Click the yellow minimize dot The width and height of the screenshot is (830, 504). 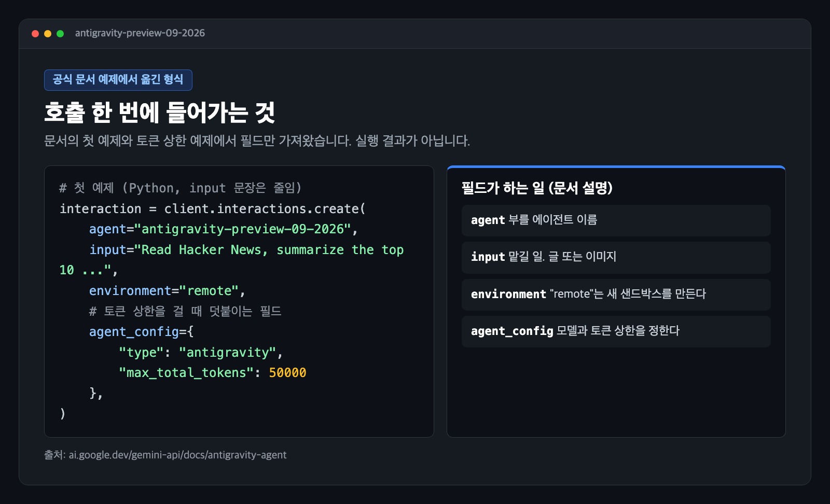48,34
